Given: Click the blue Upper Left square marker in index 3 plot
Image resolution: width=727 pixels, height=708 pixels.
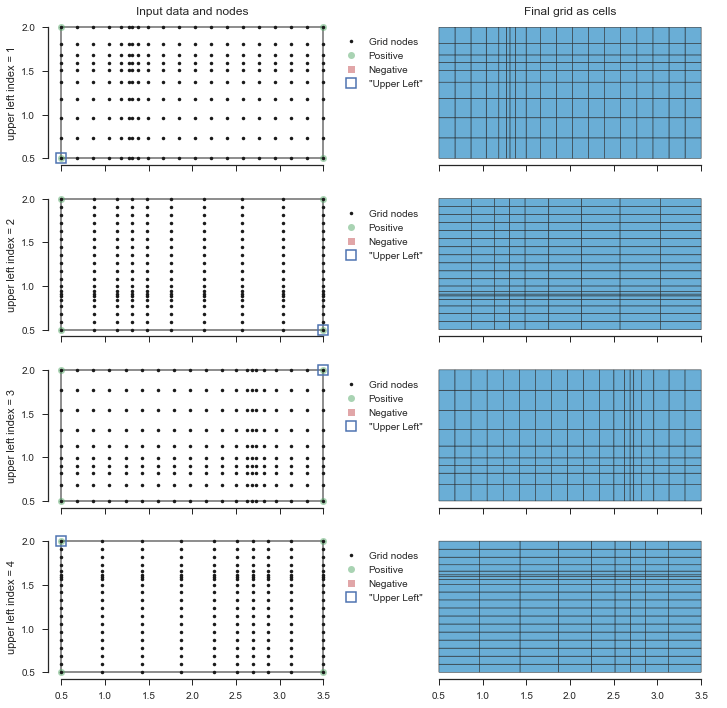Looking at the screenshot, I should [323, 370].
